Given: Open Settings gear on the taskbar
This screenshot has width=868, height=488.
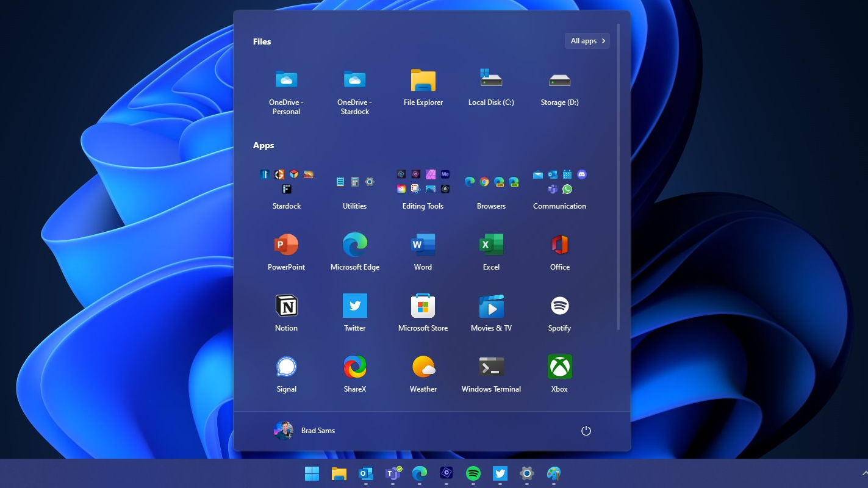Looking at the screenshot, I should [527, 473].
